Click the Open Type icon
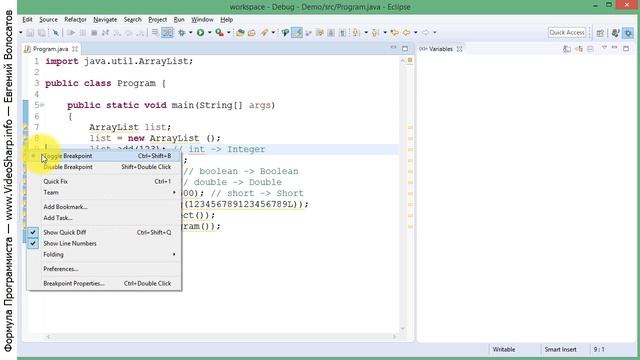Image resolution: width=640 pixels, height=360 pixels. click(x=240, y=33)
